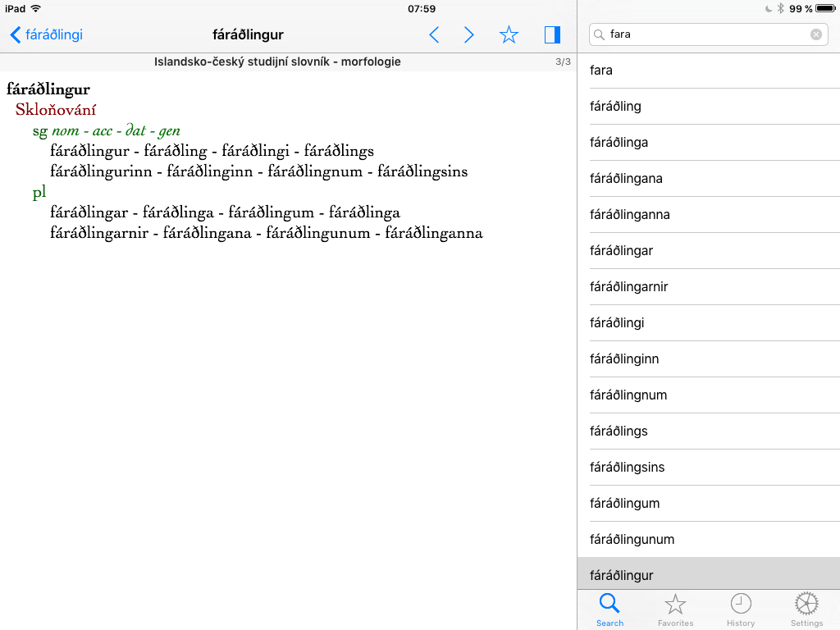Image resolution: width=840 pixels, height=630 pixels.
Task: Tap the battery indicator in status bar
Action: 825,8
